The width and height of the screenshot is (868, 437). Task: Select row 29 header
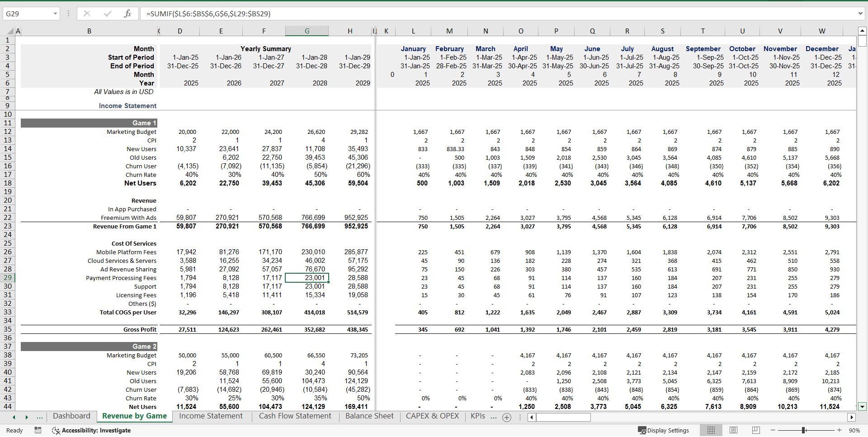click(8, 278)
